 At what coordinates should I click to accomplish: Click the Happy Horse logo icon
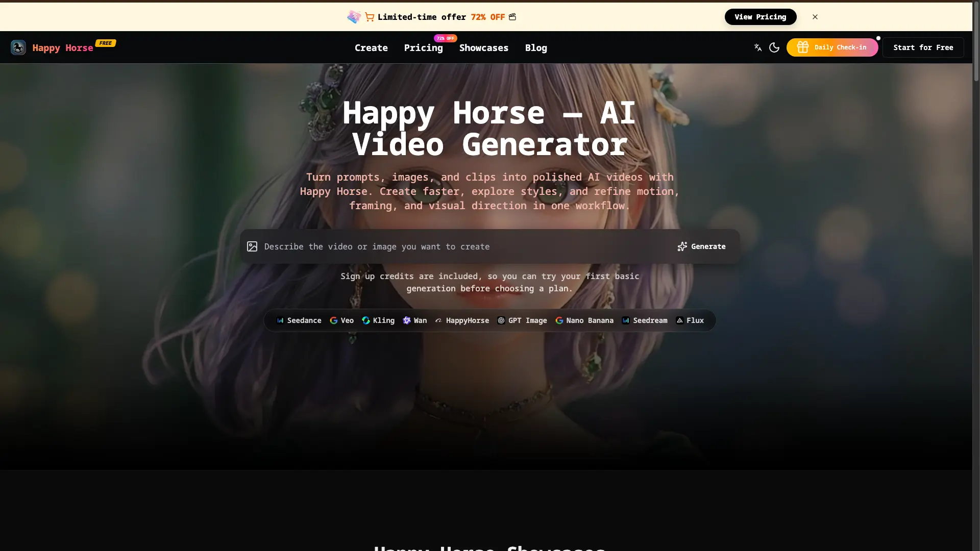tap(18, 47)
